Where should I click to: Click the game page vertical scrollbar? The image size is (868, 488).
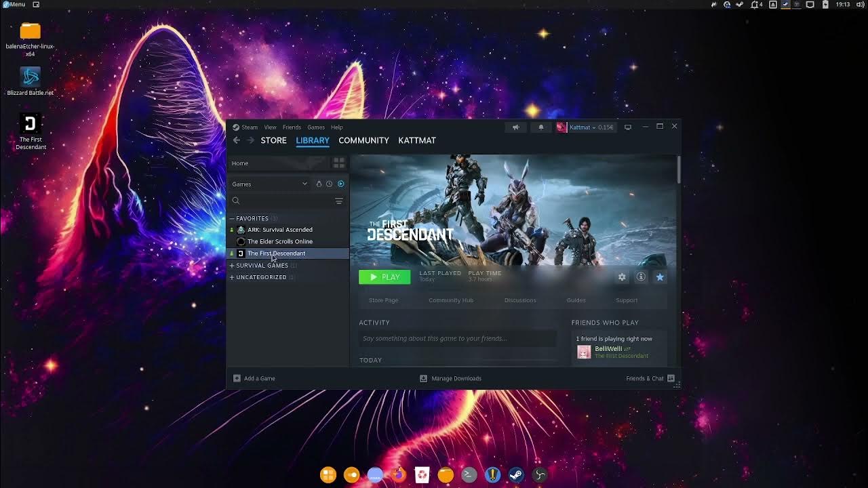[678, 169]
